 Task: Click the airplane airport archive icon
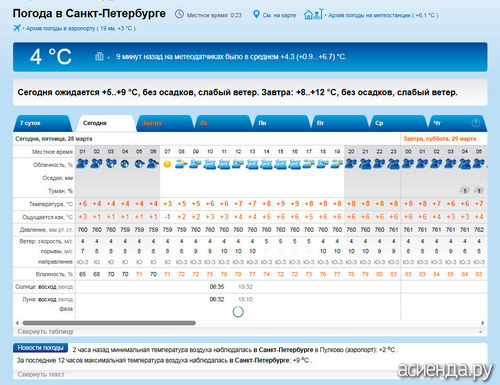[x=17, y=28]
